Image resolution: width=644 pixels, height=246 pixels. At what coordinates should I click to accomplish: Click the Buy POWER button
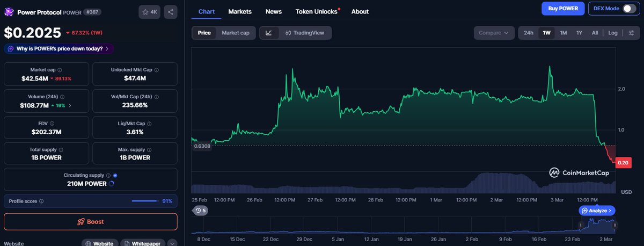[x=563, y=9]
